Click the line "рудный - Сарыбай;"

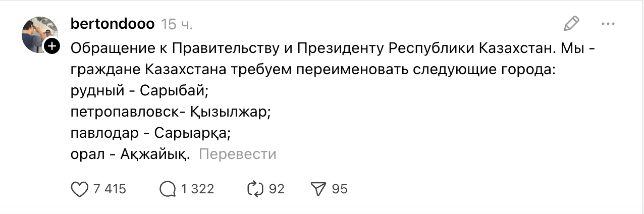coord(140,92)
